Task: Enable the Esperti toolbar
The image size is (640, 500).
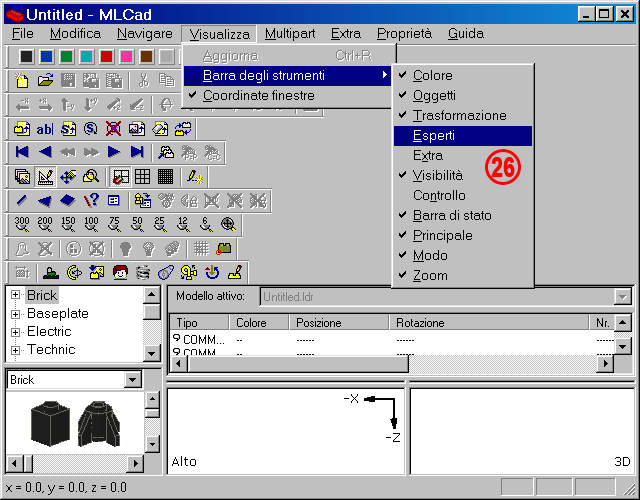Action: 463,136
